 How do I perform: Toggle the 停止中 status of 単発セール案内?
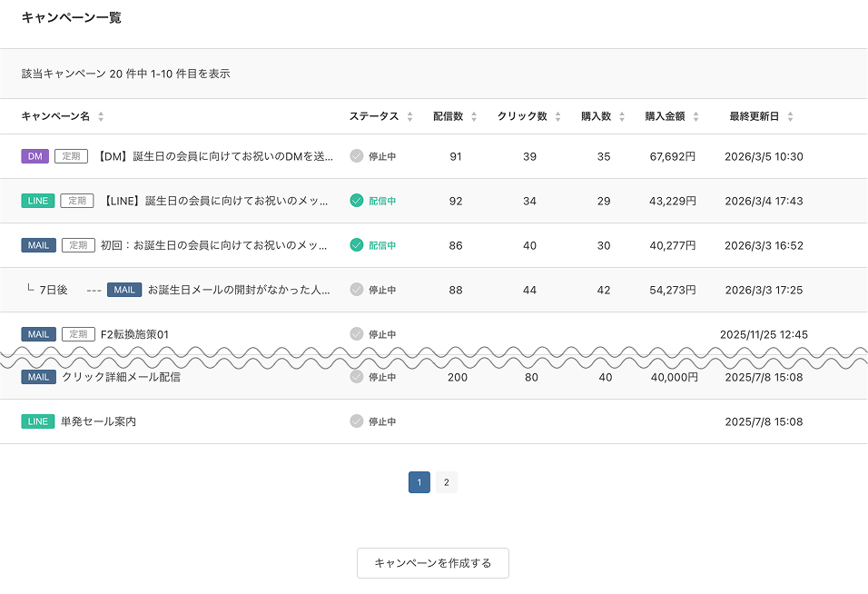[357, 421]
